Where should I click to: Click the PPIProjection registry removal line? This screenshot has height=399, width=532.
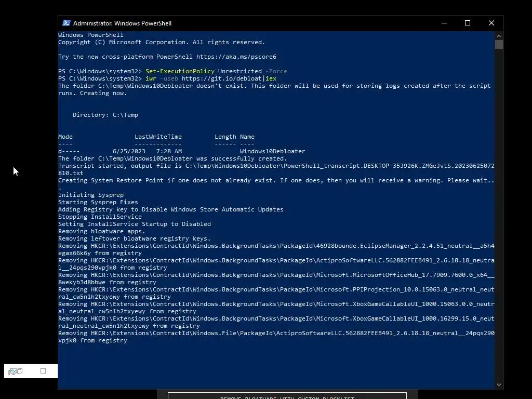click(276, 293)
